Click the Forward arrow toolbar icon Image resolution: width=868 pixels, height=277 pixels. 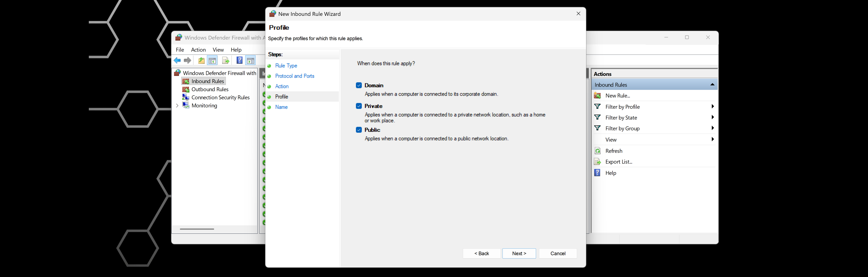188,61
